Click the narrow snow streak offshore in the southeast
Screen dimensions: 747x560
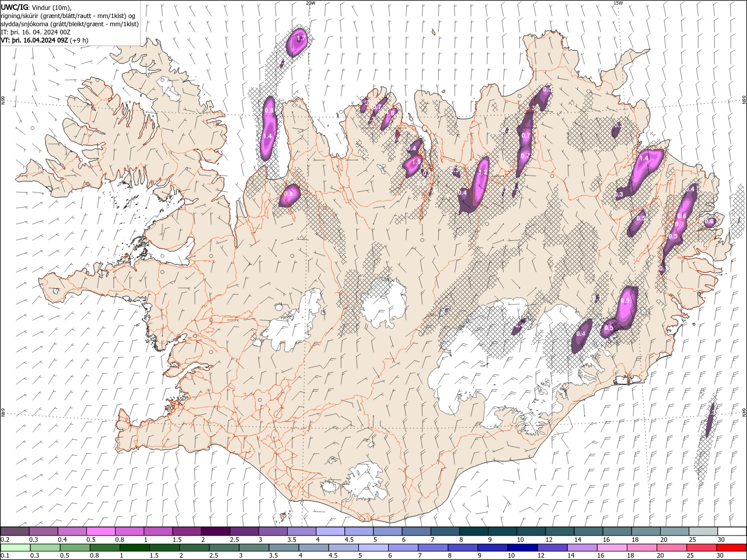[710, 419]
